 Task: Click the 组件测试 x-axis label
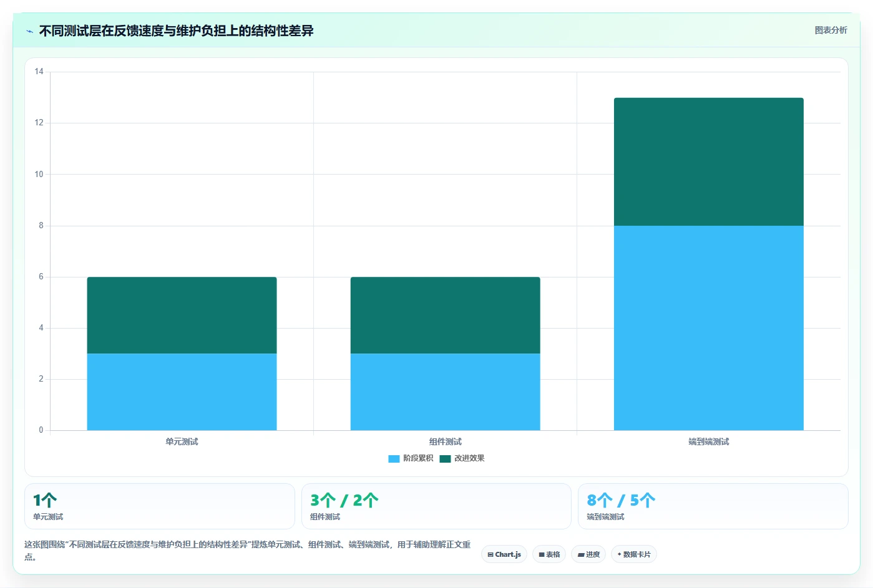(445, 441)
